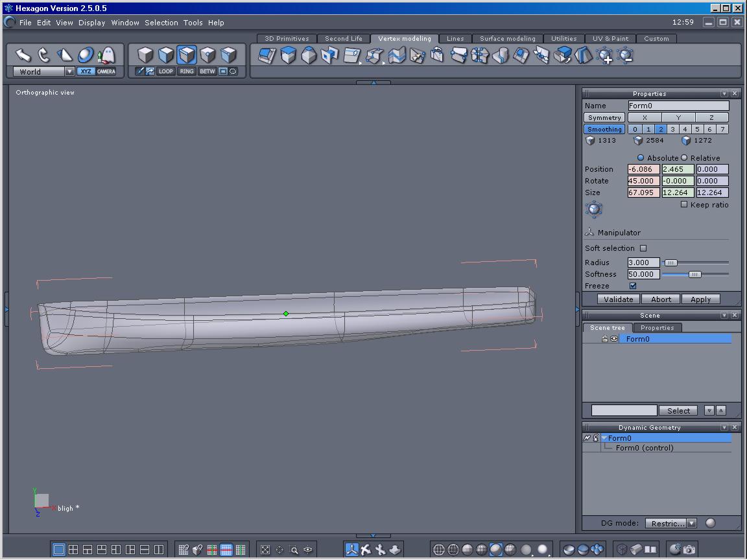This screenshot has width=747, height=560.
Task: Open the Selection menu
Action: (x=161, y=23)
